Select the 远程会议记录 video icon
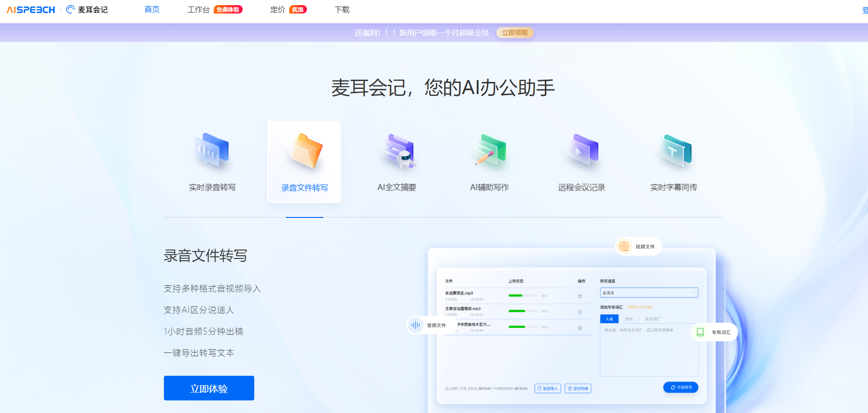 [582, 150]
